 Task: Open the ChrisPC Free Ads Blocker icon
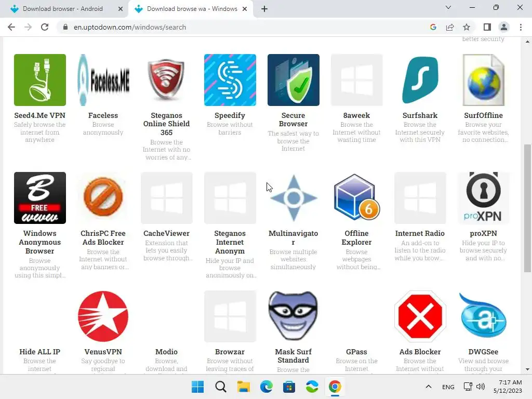coord(103,197)
